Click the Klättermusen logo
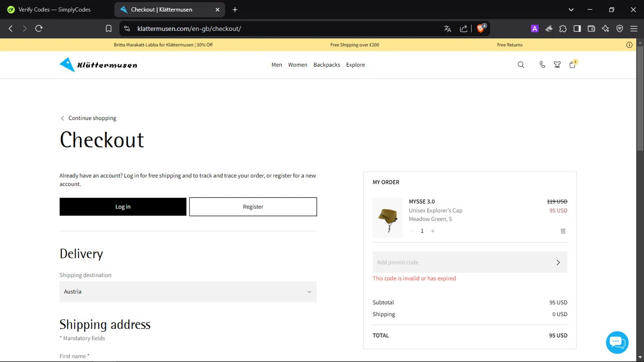 (98, 65)
